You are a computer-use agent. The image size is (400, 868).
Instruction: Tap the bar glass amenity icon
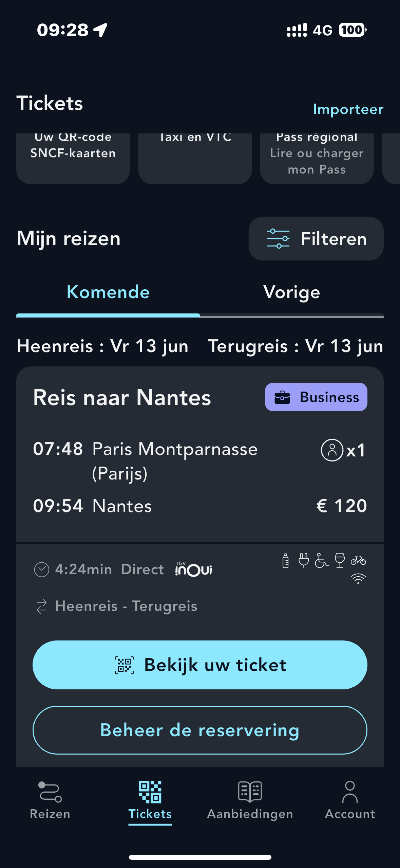(x=340, y=560)
